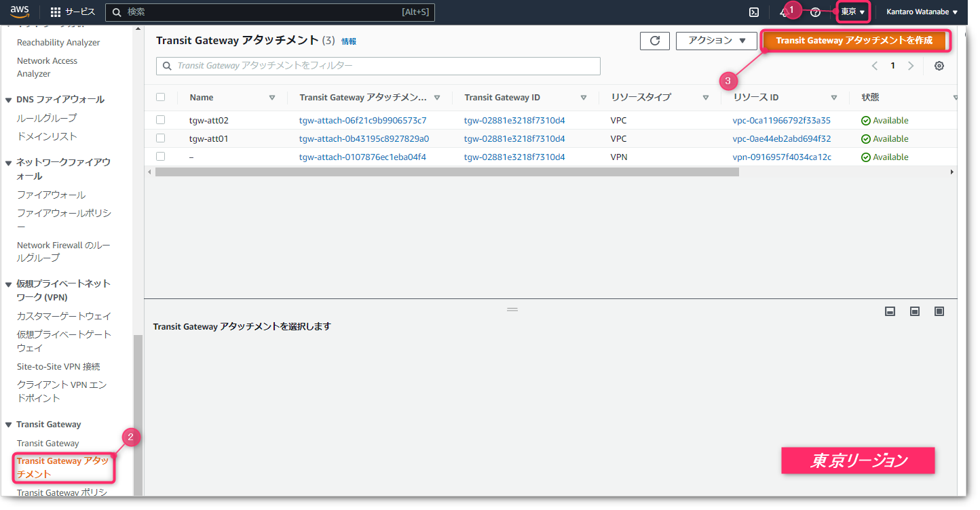This screenshot has width=980, height=510.
Task: Go to previous page arrow
Action: pyautogui.click(x=875, y=66)
